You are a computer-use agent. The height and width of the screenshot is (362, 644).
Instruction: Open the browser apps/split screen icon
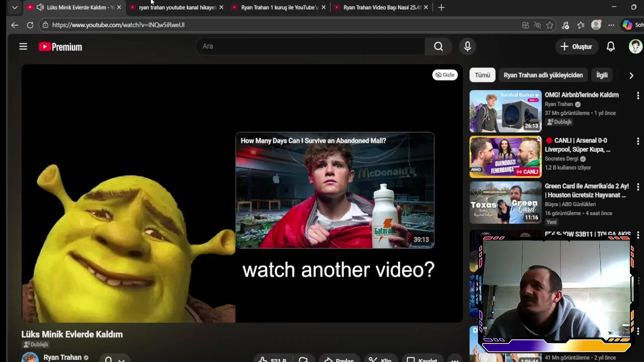click(525, 25)
